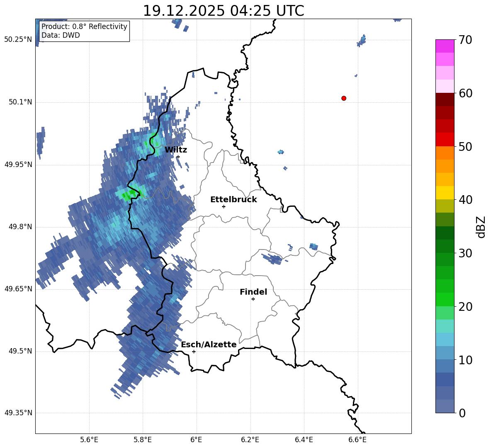Click the dark red colorbar segment below 60
Screen dimensions: 491x448
pyautogui.click(x=445, y=99)
